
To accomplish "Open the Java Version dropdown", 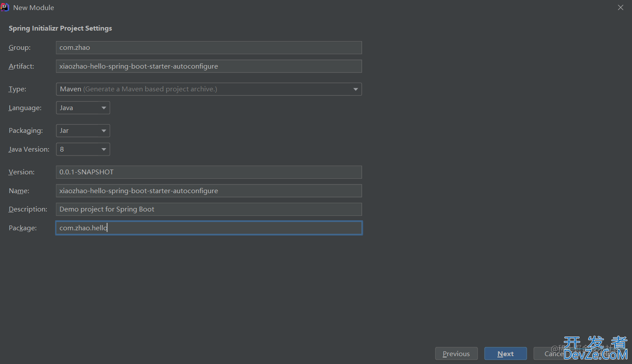I will click(x=83, y=149).
